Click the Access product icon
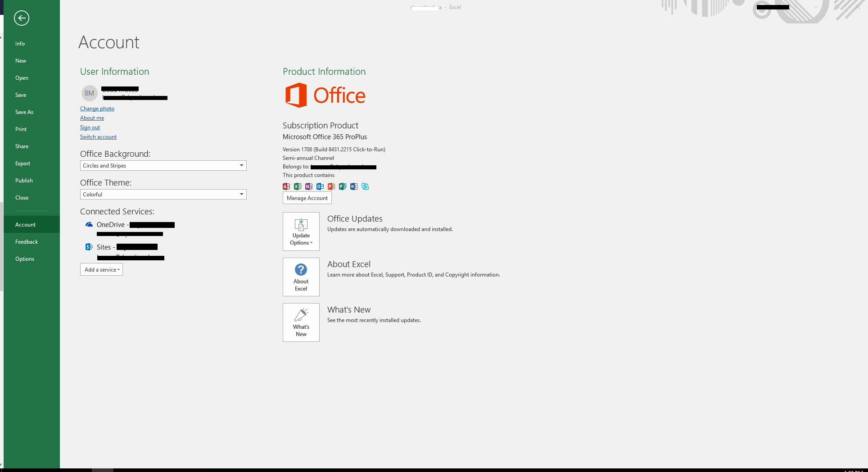The image size is (868, 472). click(x=286, y=186)
